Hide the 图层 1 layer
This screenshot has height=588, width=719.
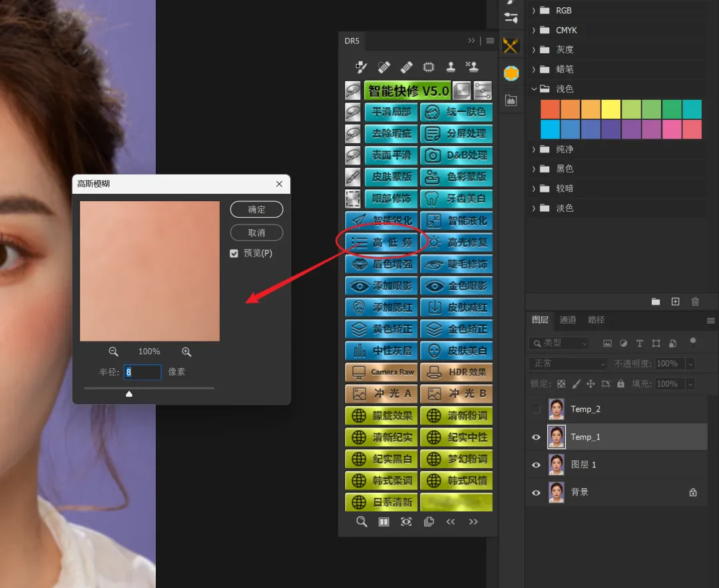point(535,465)
